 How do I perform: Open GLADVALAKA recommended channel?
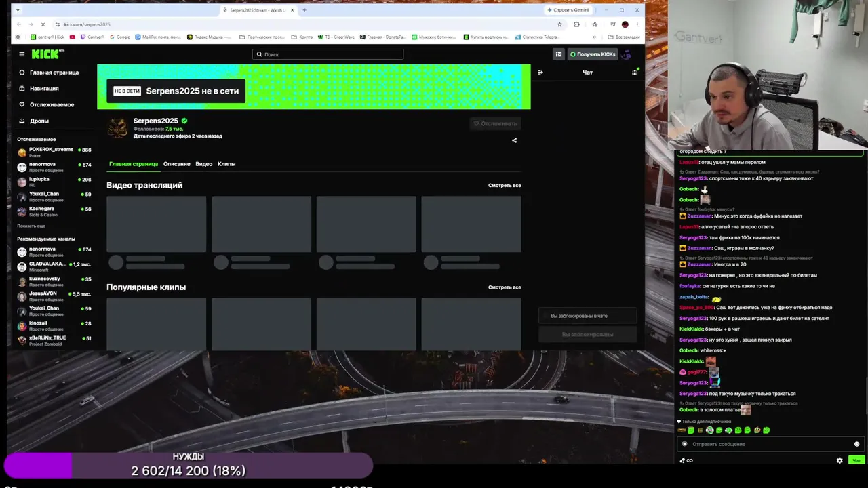[x=54, y=266]
